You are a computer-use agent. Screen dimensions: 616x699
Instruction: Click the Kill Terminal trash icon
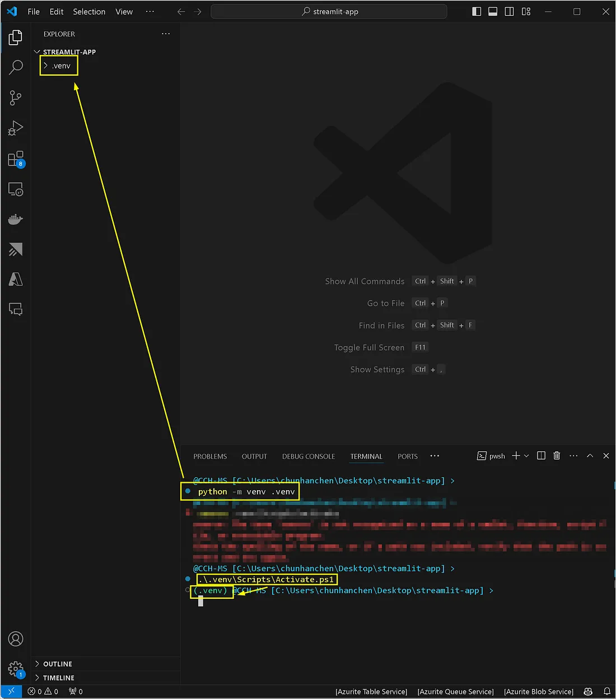tap(557, 456)
